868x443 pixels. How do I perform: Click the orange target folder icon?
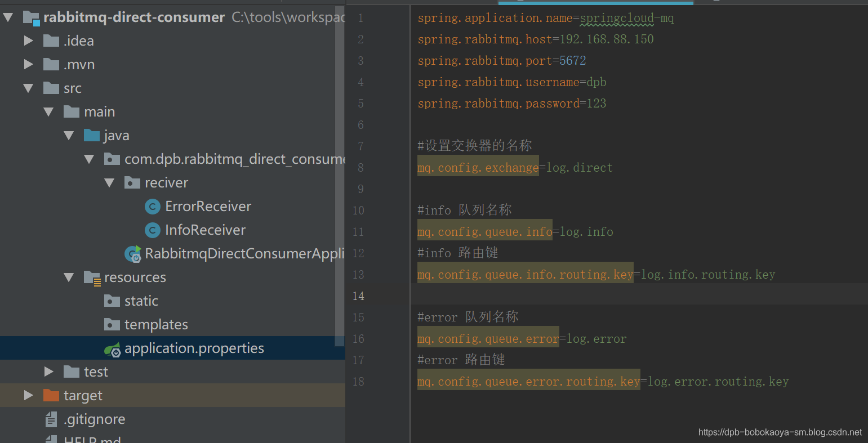click(x=51, y=395)
